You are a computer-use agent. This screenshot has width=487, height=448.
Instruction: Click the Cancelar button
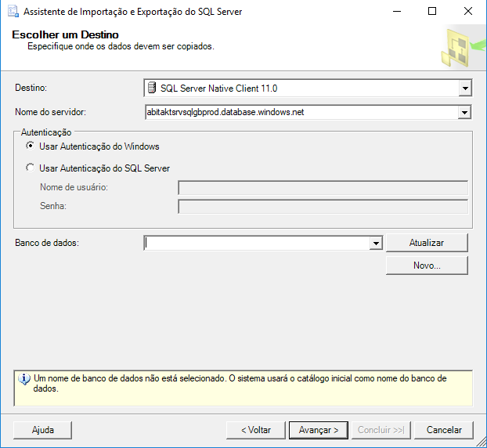point(444,430)
